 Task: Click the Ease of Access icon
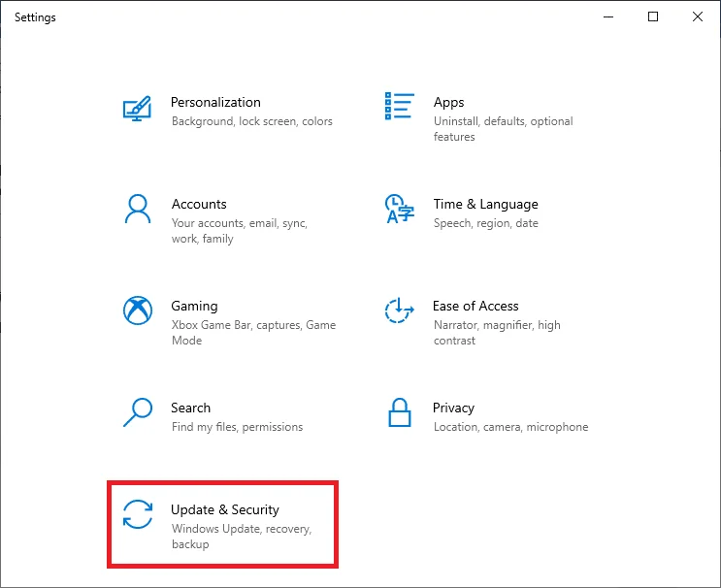[399, 310]
